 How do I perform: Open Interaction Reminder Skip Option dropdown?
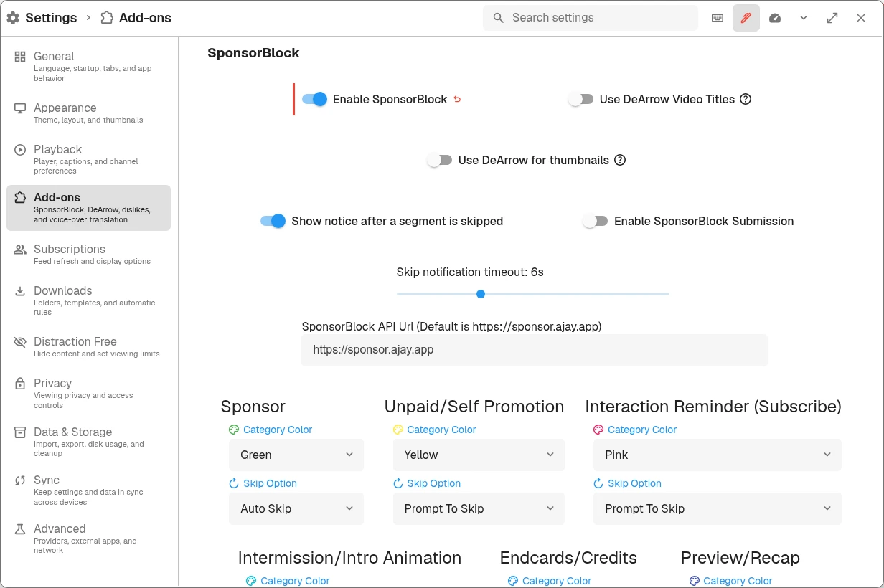coord(718,508)
